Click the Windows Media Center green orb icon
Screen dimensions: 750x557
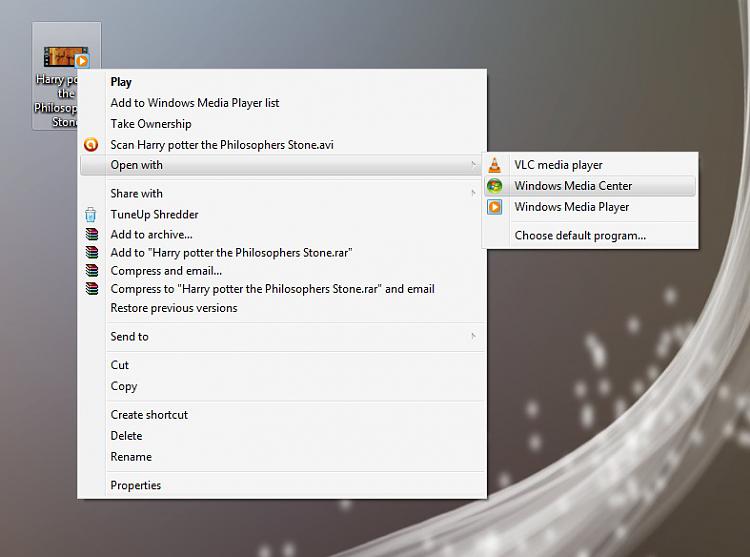coord(495,186)
